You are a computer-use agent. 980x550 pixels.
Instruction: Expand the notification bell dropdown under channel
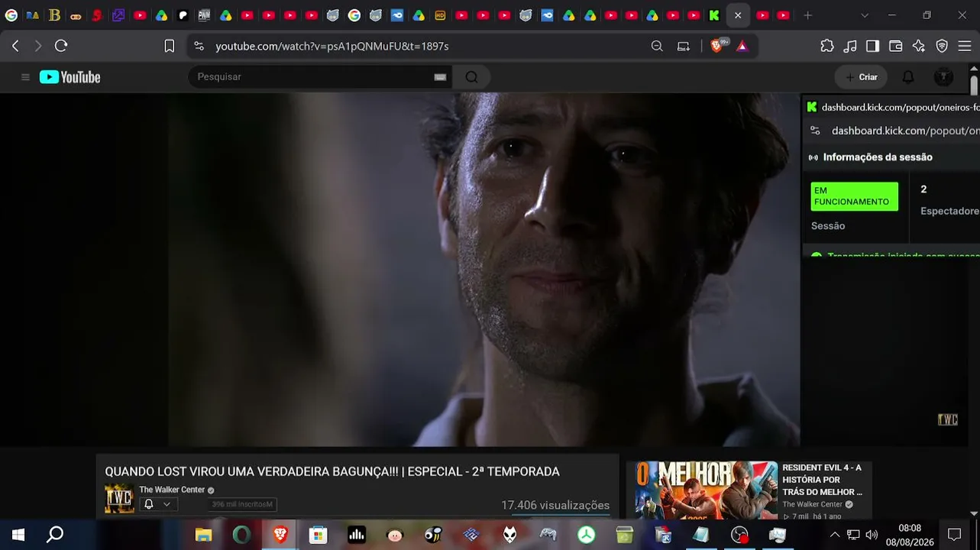click(157, 504)
